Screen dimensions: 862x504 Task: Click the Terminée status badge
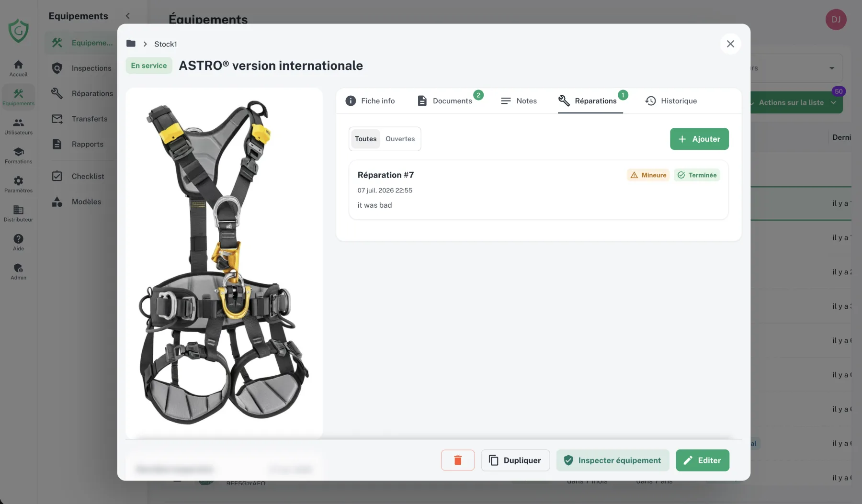pos(697,175)
